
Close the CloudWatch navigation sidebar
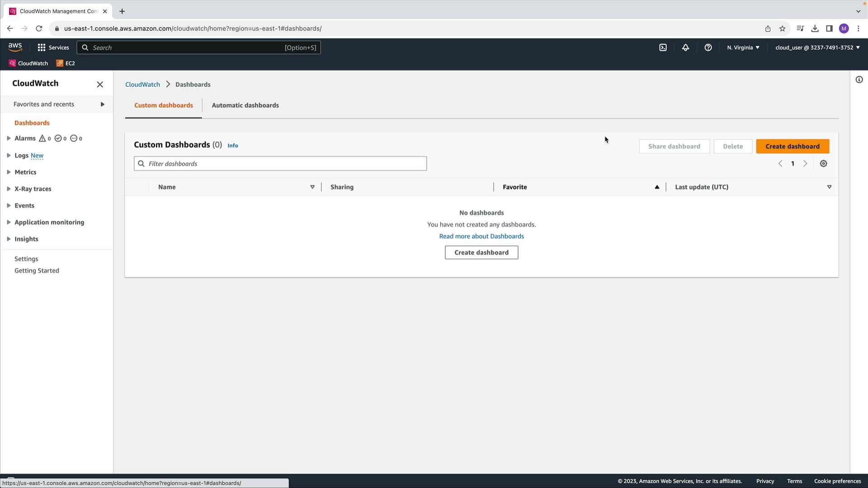pyautogui.click(x=100, y=84)
